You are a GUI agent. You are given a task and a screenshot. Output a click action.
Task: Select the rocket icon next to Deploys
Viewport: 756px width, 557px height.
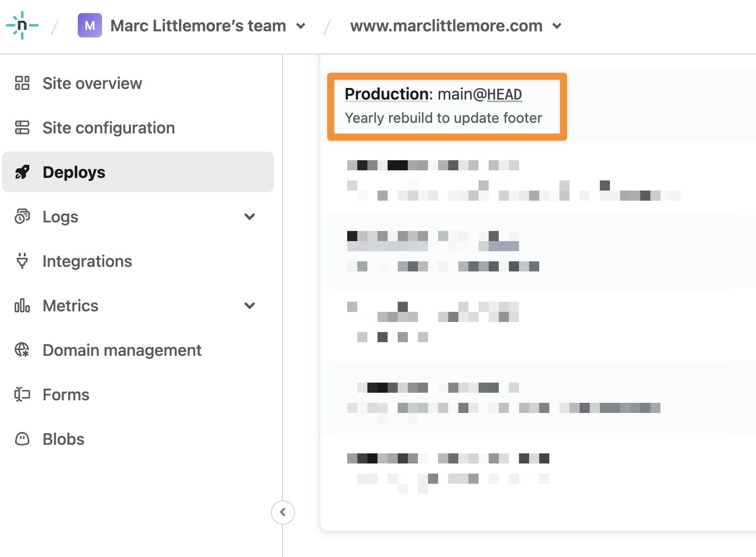[x=22, y=172]
